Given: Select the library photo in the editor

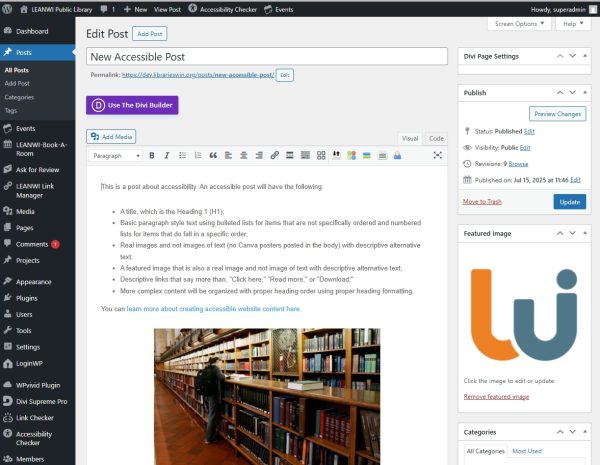Looking at the screenshot, I should click(x=267, y=396).
